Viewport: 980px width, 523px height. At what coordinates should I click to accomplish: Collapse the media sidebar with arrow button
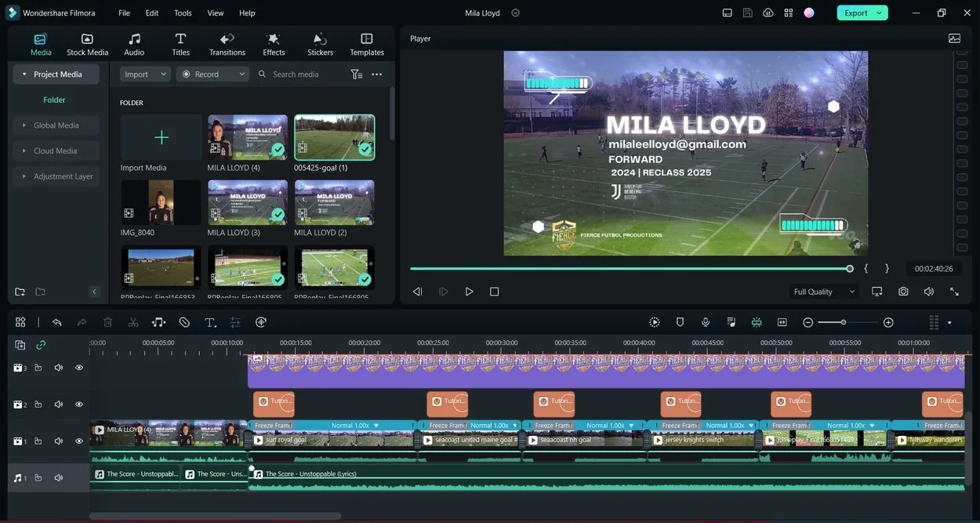(x=94, y=292)
